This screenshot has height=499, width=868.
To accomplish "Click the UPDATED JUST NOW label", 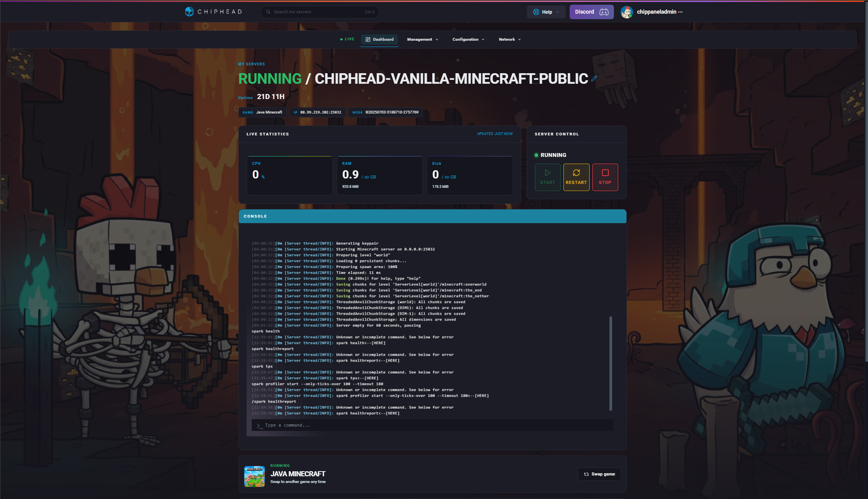I will click(495, 134).
